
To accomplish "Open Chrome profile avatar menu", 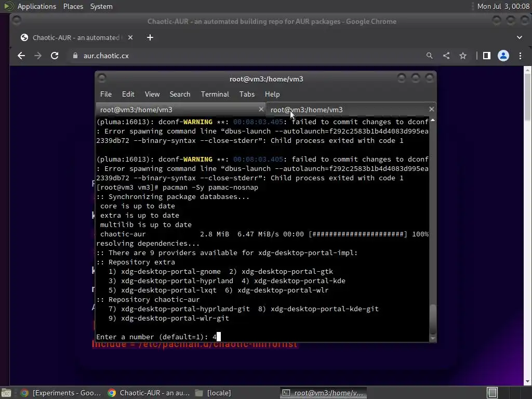I will (503, 56).
